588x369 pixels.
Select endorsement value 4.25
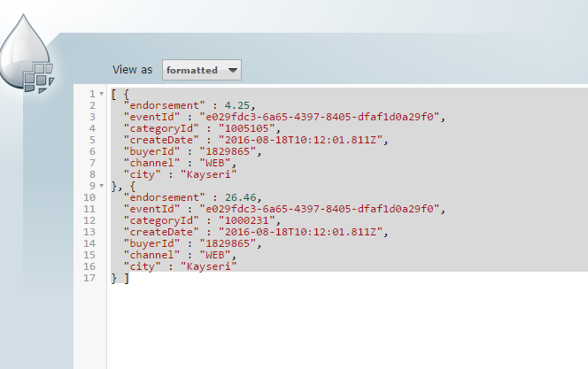coord(237,105)
